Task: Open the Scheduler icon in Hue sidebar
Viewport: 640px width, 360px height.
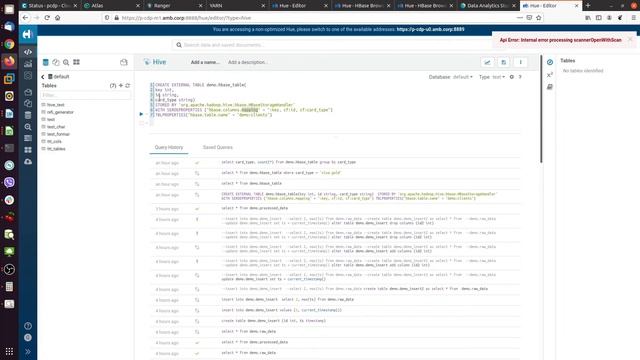Action: tap(28, 76)
